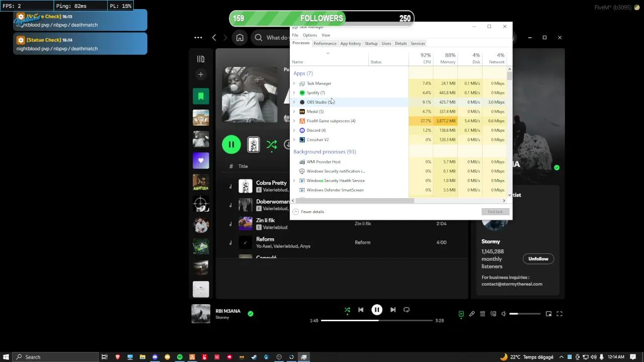This screenshot has width=644, height=362.
Task: Open the miniplayer icon
Action: pos(549,314)
